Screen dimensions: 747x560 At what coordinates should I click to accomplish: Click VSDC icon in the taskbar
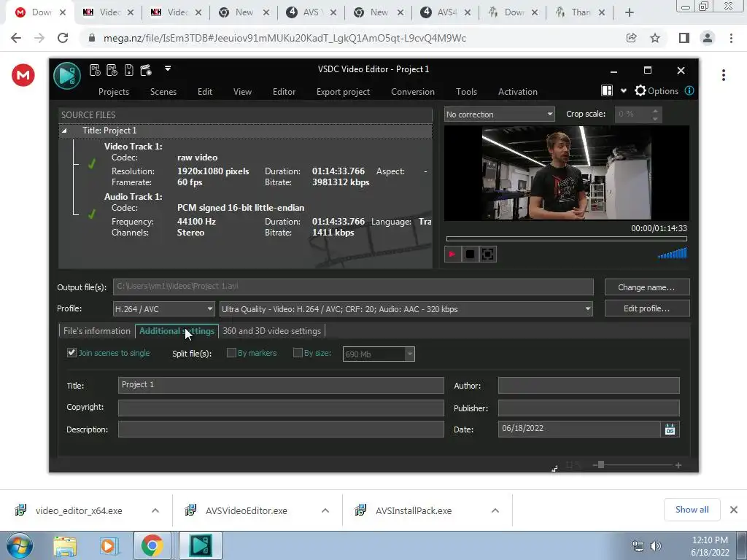pyautogui.click(x=200, y=545)
